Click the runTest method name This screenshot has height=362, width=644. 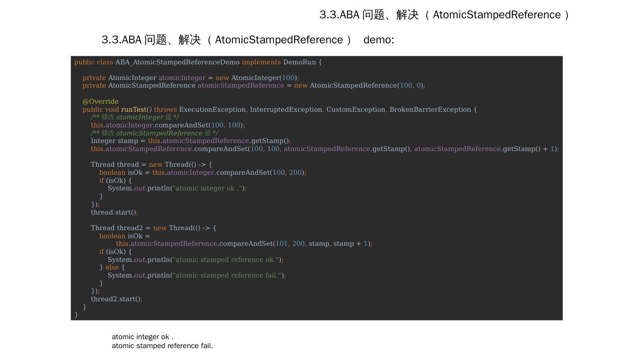(x=134, y=109)
